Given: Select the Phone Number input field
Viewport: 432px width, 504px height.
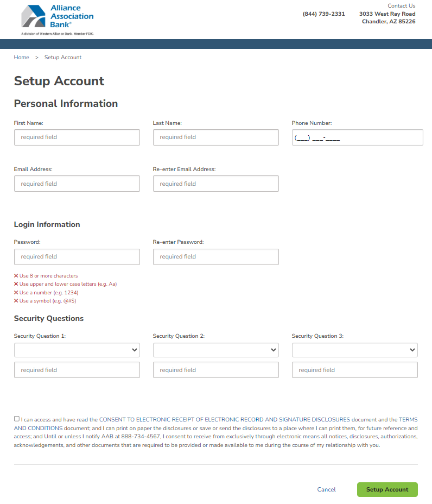Looking at the screenshot, I should pyautogui.click(x=357, y=137).
